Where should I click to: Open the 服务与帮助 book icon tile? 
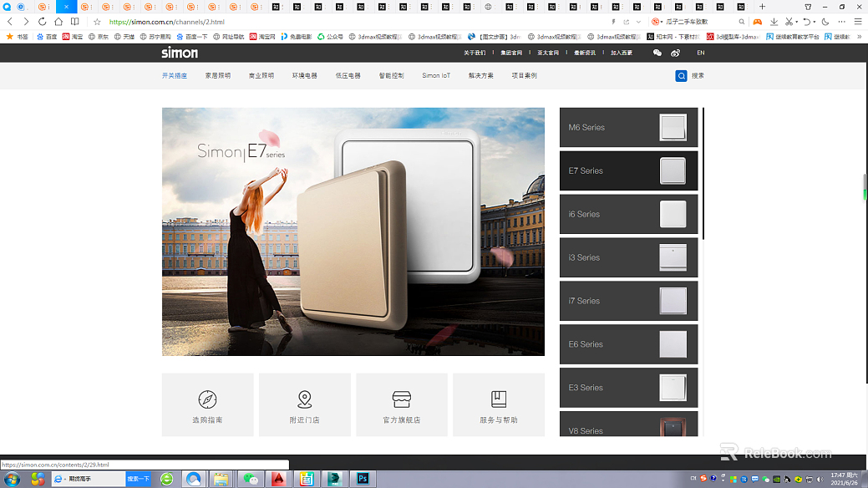pyautogui.click(x=498, y=404)
